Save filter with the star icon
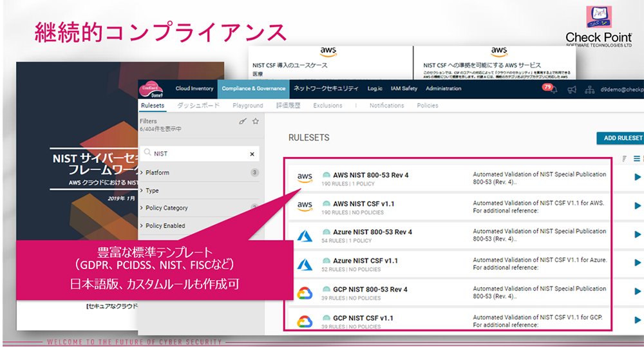 click(x=256, y=121)
